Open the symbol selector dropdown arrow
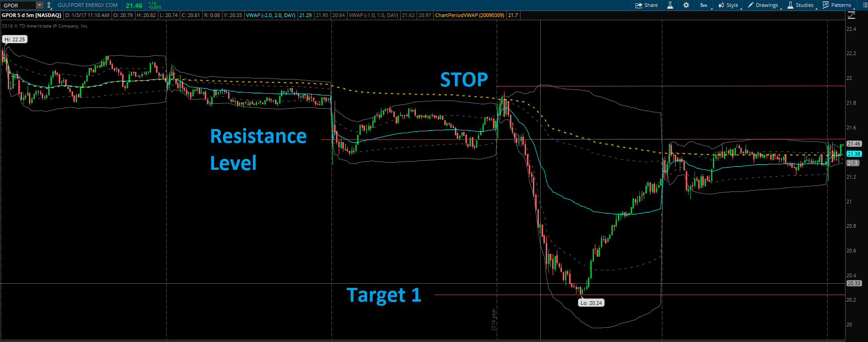This screenshot has height=342, width=868. point(39,6)
